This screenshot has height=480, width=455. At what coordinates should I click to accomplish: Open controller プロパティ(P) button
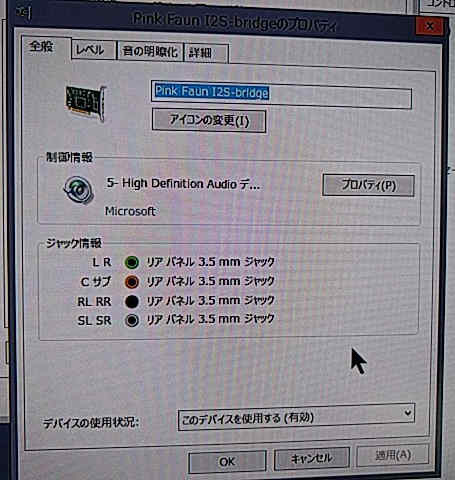369,185
